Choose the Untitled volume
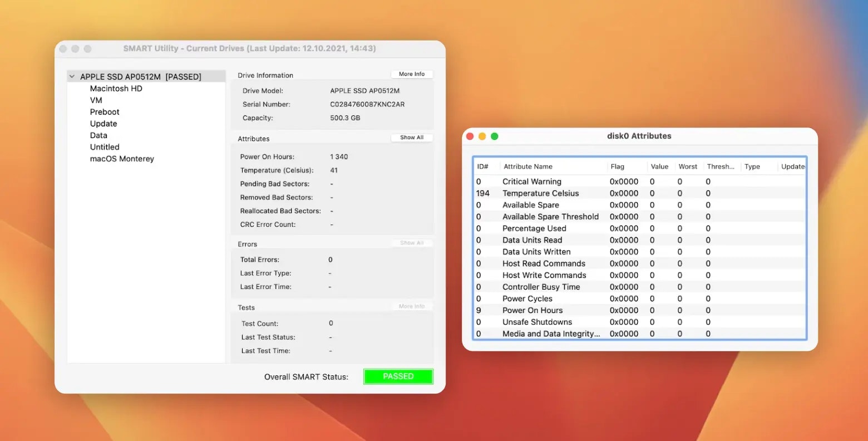 (105, 147)
